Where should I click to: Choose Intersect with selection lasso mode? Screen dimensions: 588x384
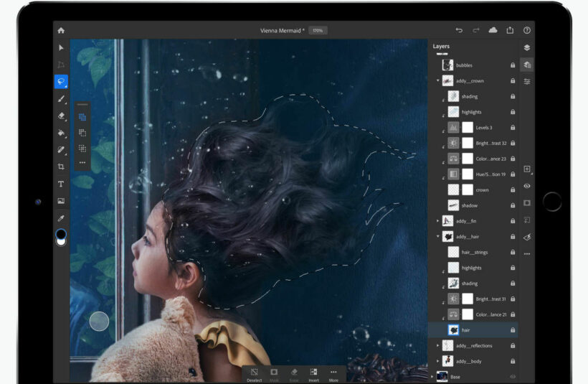82,149
